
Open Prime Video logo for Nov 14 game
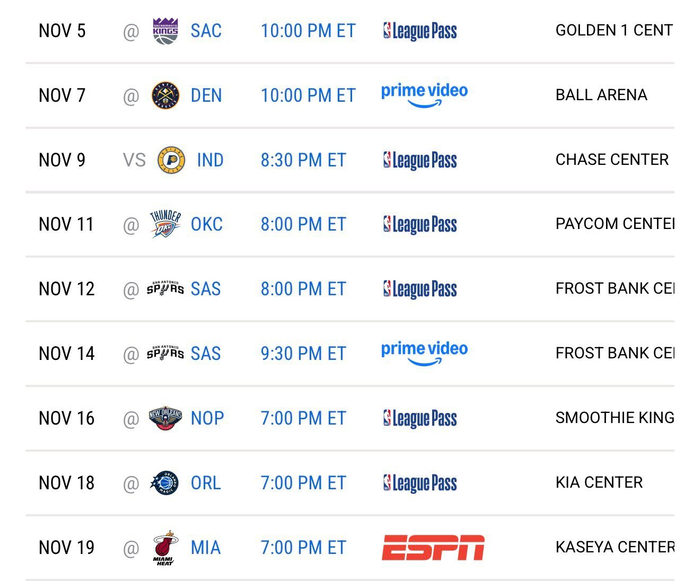[x=424, y=353]
